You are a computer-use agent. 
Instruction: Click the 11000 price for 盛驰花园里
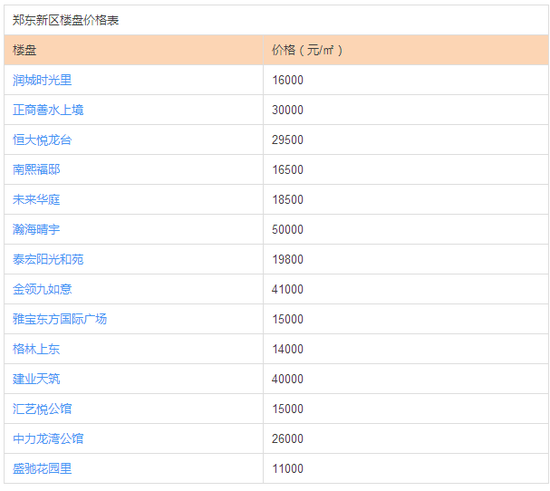[x=288, y=469]
